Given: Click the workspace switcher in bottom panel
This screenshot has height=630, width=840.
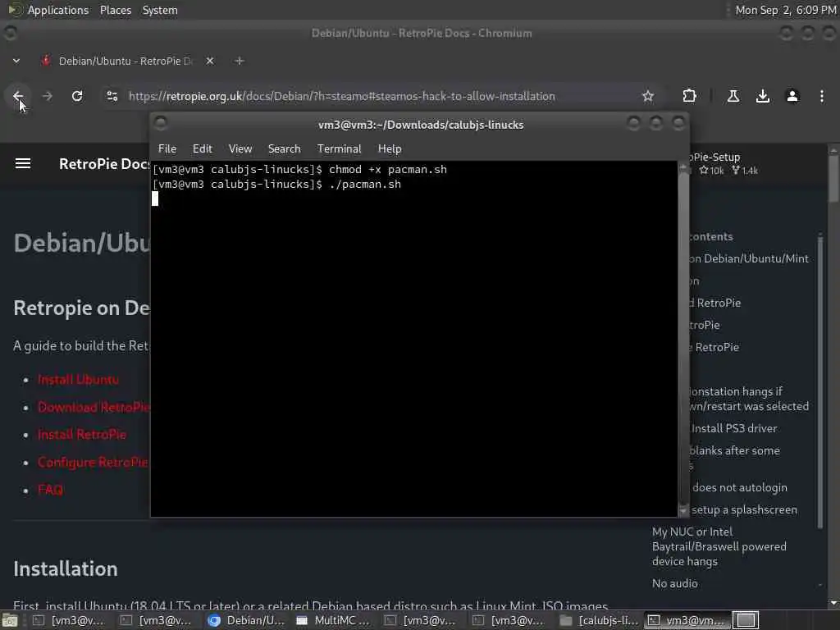Looking at the screenshot, I should 746,620.
